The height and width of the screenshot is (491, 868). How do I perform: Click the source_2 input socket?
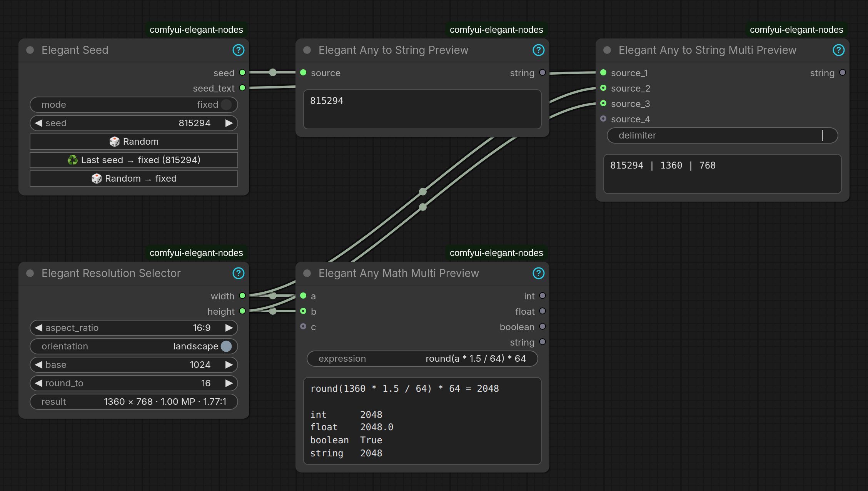(603, 88)
